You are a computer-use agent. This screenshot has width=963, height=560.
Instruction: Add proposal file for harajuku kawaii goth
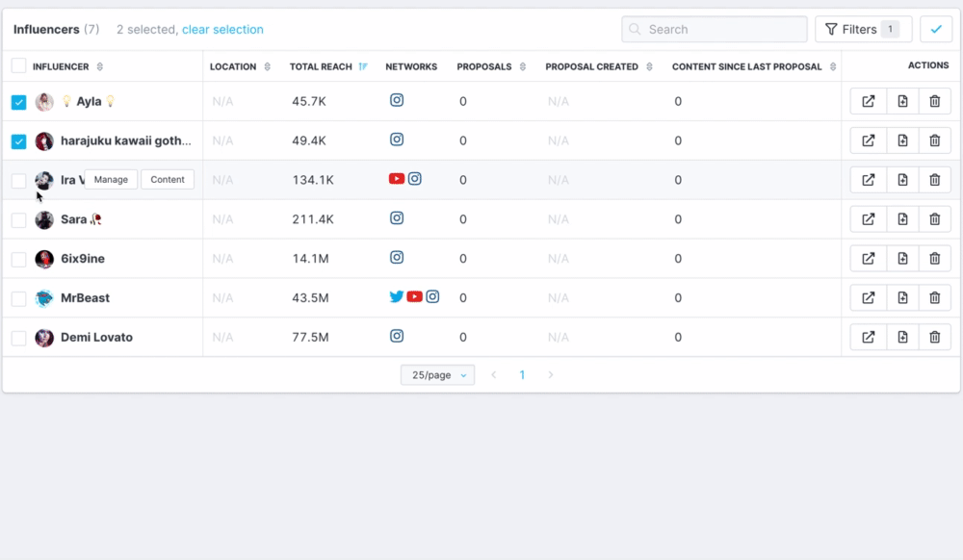click(902, 140)
